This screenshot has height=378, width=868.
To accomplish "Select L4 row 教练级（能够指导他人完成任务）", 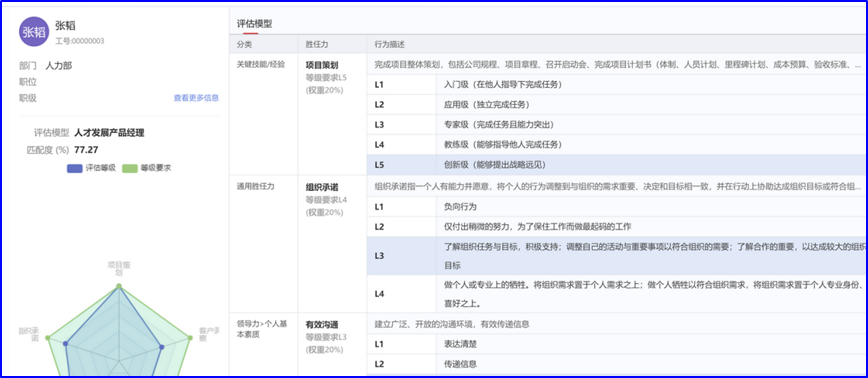I will 617,144.
